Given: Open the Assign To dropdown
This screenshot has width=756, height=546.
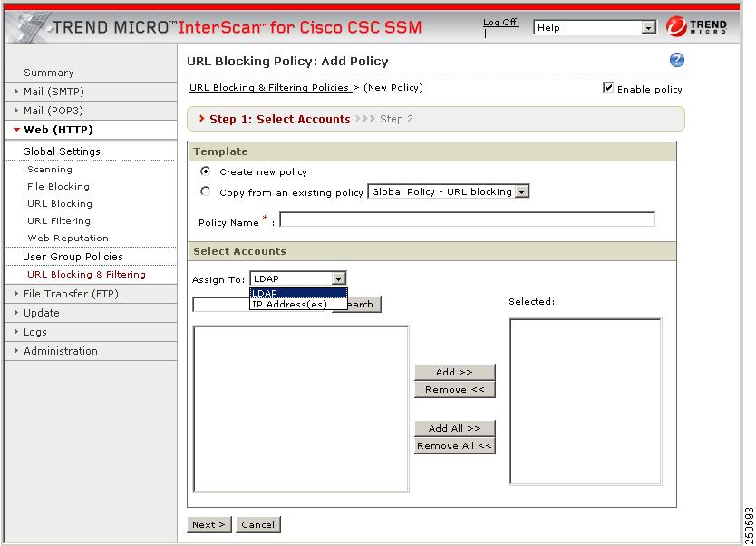Looking at the screenshot, I should click(x=298, y=278).
